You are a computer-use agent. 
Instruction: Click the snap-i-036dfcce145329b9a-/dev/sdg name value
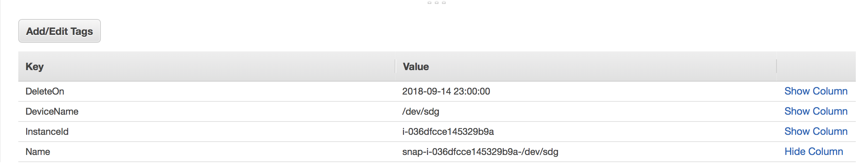pos(480,152)
